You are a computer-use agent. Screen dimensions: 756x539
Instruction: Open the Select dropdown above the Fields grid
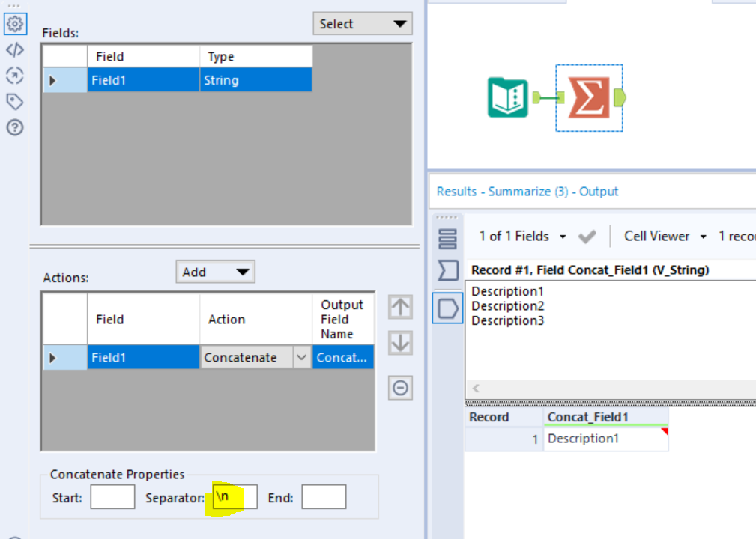click(362, 23)
